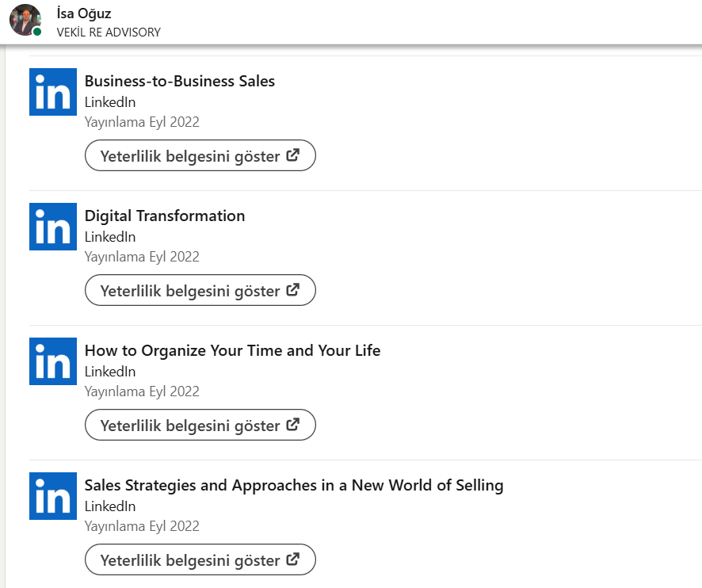This screenshot has width=702, height=588.
Task: Open İsa Oğuz profile photo
Action: pos(25,20)
